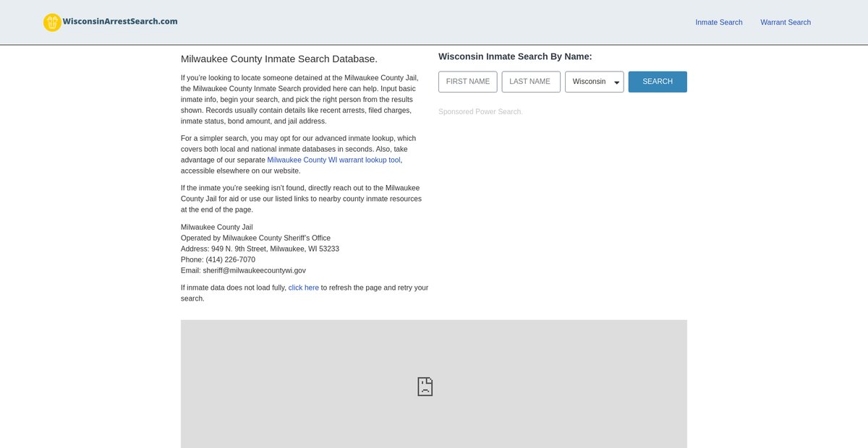
Task: Click the 'Email: sheriff@milwaukeecountywi.gov' line
Action: coord(243,270)
